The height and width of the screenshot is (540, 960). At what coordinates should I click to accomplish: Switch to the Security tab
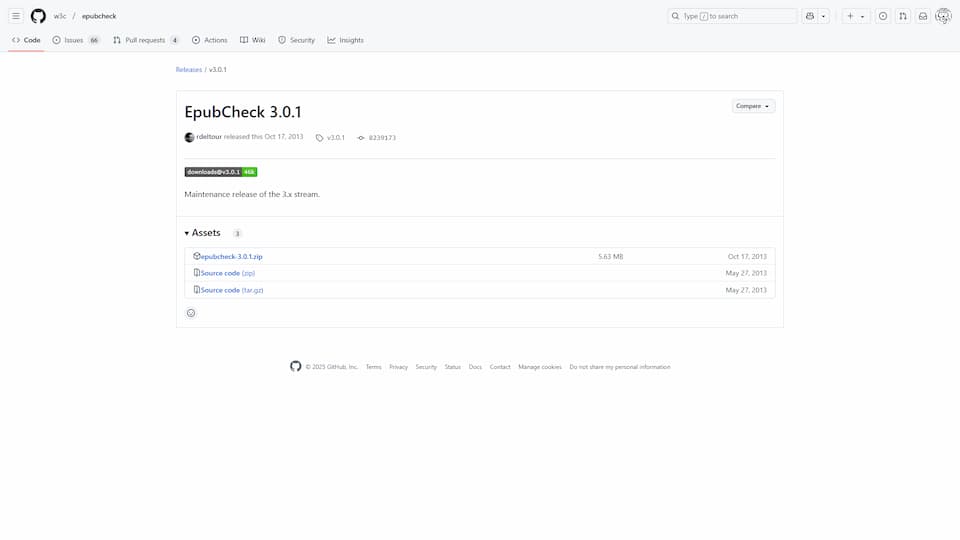coord(296,40)
